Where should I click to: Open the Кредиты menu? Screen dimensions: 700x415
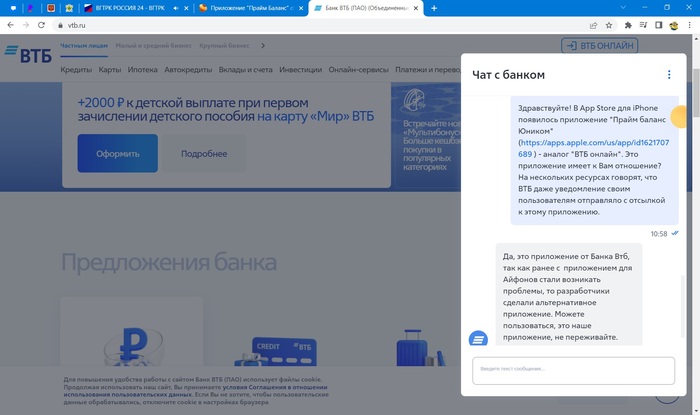pos(76,70)
